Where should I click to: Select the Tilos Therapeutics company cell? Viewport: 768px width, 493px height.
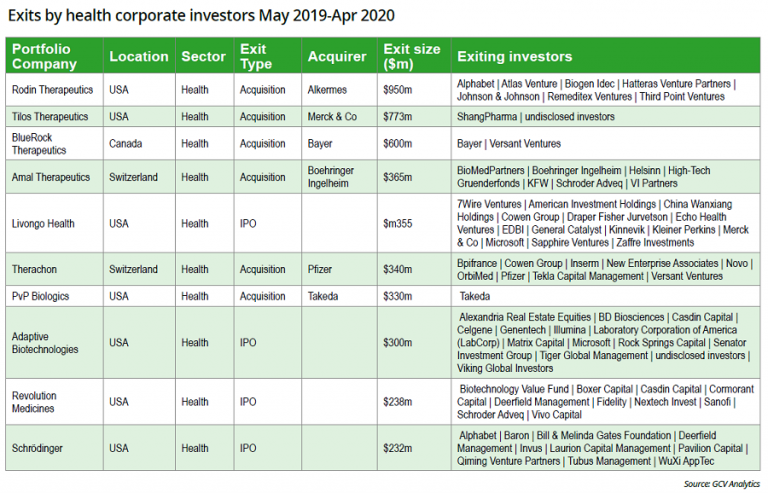[49, 117]
